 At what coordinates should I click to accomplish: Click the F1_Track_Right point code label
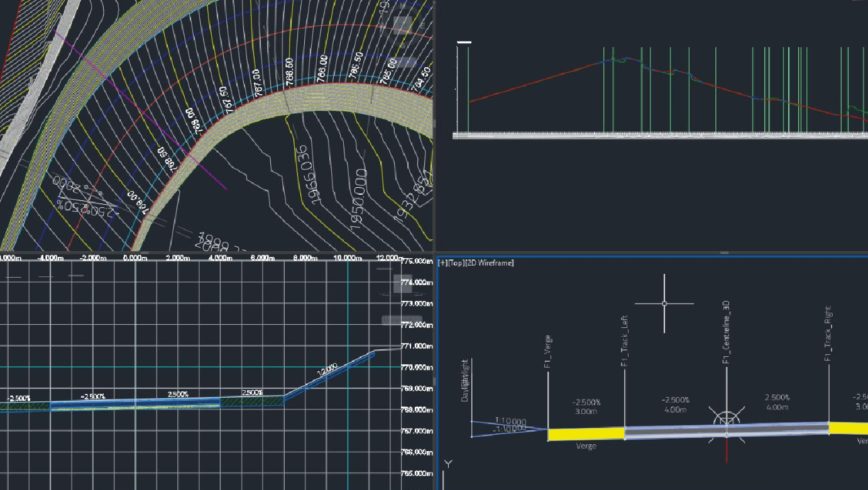click(828, 334)
